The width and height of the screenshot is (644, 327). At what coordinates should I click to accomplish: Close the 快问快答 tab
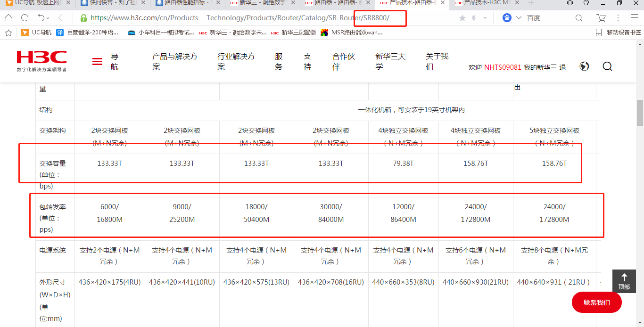[142, 3]
